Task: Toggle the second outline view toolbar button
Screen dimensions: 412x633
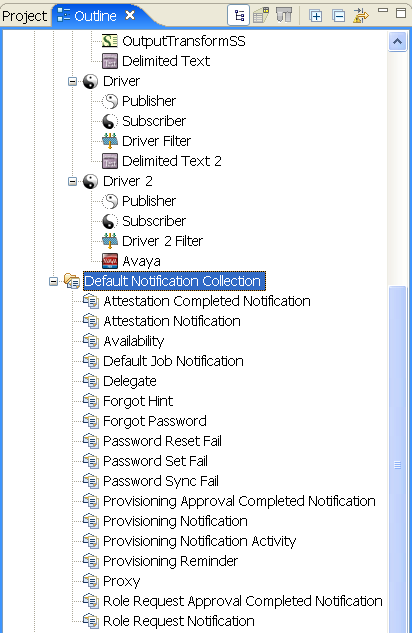Action: 261,16
